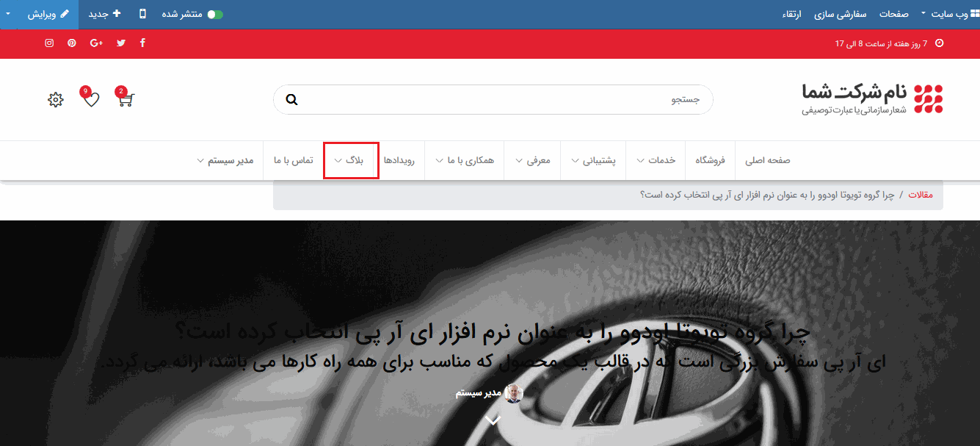Click the business hours text 7 روز هفته

881,43
